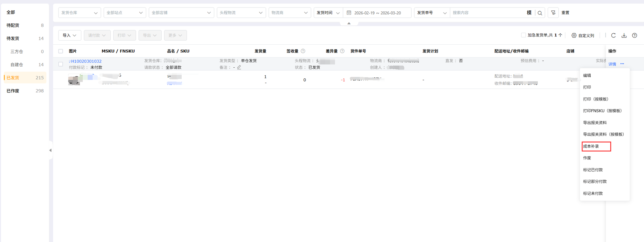The image size is (644, 242).
Task: Open the help question mark icon
Action: tap(635, 35)
